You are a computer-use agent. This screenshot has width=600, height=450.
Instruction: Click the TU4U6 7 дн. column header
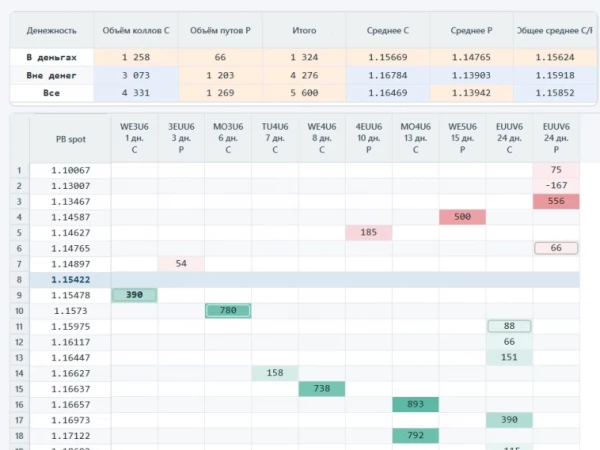(275, 138)
